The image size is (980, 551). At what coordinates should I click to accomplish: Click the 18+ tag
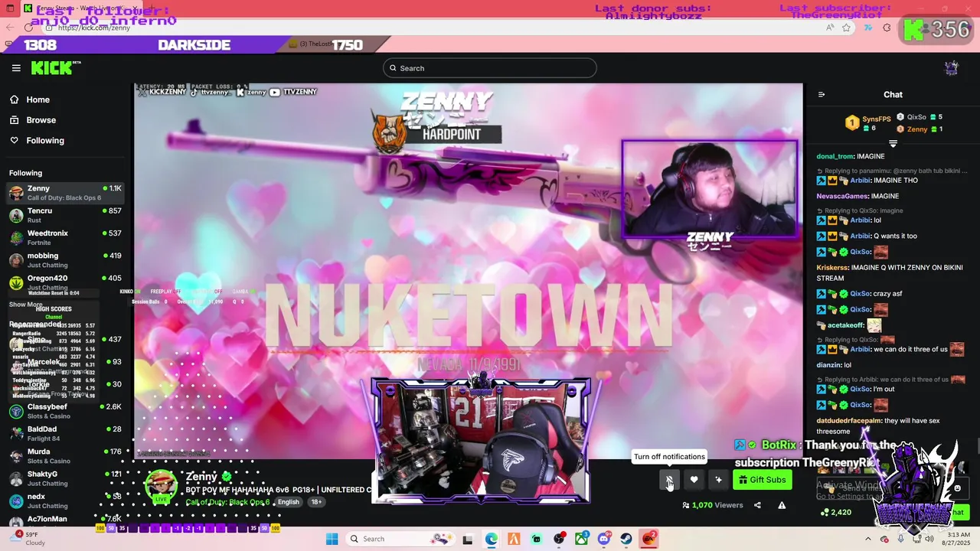pyautogui.click(x=316, y=502)
